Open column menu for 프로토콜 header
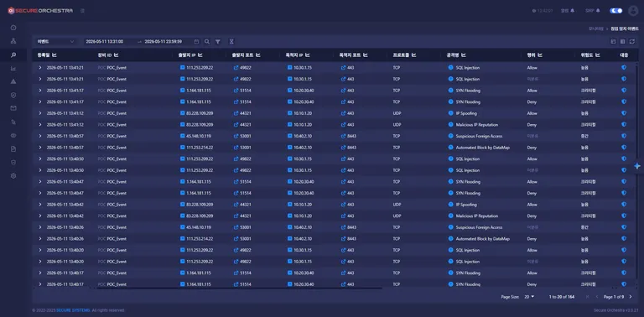Screen dimensions: 644x317 click(413, 55)
